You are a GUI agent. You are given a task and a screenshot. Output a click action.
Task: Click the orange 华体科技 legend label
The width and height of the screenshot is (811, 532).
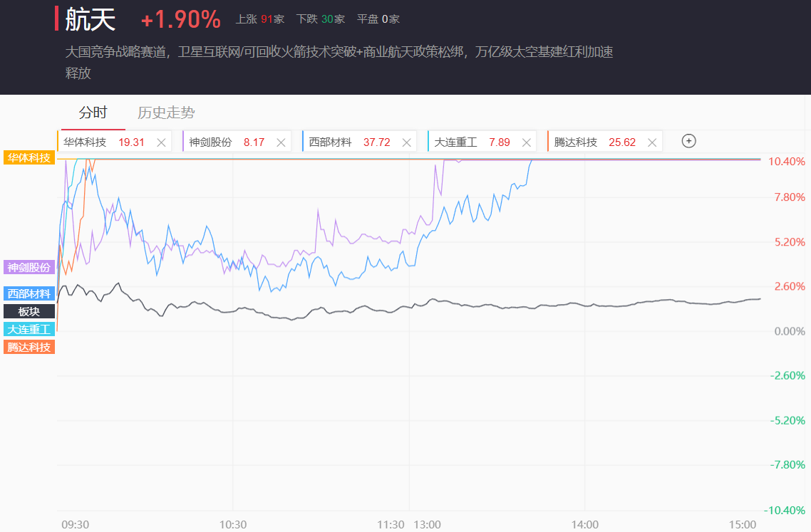click(x=29, y=157)
